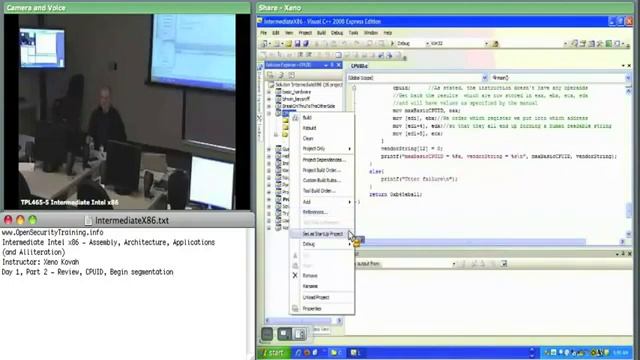Click the dark round button in bottom-left overlay
Screen dimensions: 640x360
tap(267, 334)
